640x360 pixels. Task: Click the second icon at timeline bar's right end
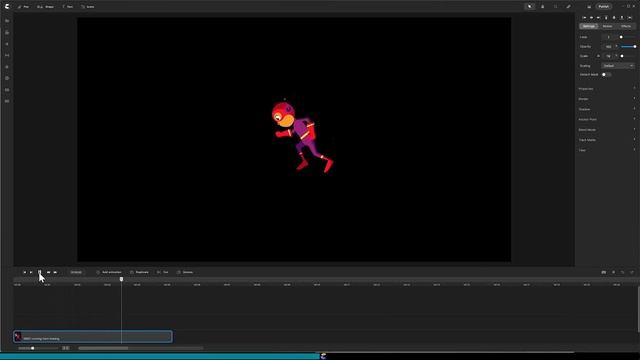[613, 272]
